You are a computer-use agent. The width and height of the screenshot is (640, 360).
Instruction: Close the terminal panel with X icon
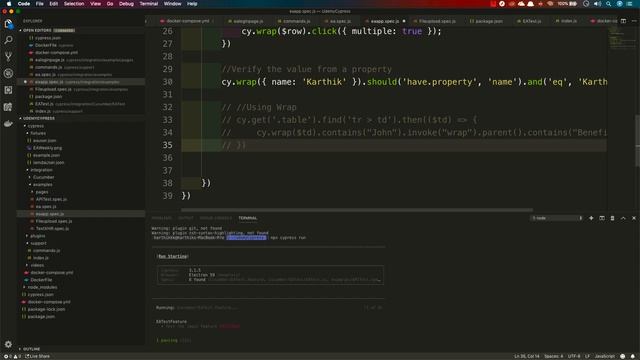pos(634,218)
